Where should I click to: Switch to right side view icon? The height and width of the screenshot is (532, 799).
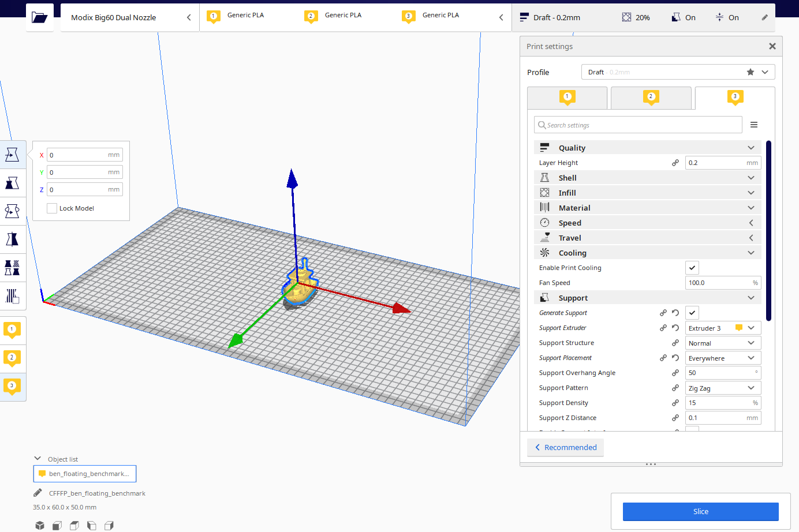(x=109, y=525)
